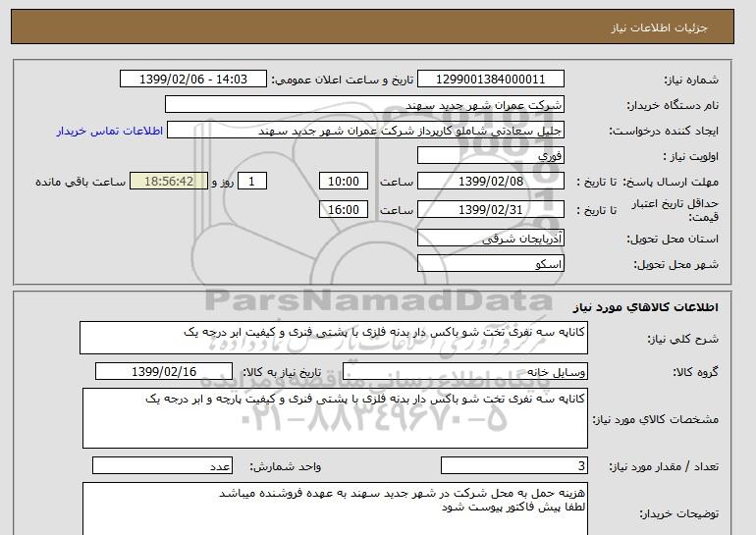Select the delivery province field آذربایجان شرقی
This screenshot has width=756, height=535.
pyautogui.click(x=490, y=239)
